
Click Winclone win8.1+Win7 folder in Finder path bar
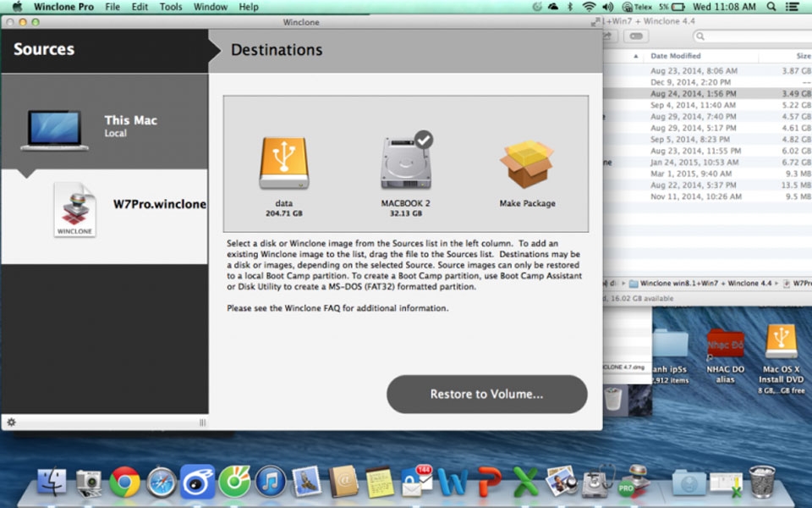pos(700,283)
